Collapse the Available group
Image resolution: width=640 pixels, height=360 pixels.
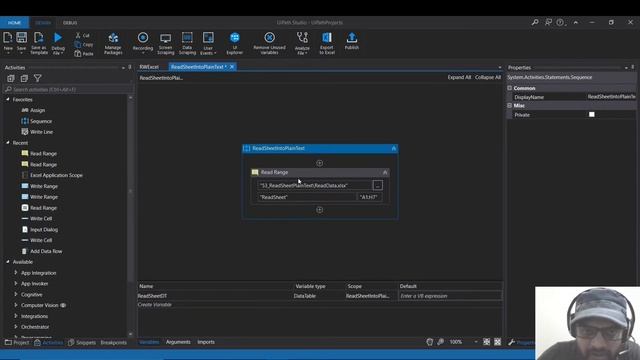coord(8,262)
